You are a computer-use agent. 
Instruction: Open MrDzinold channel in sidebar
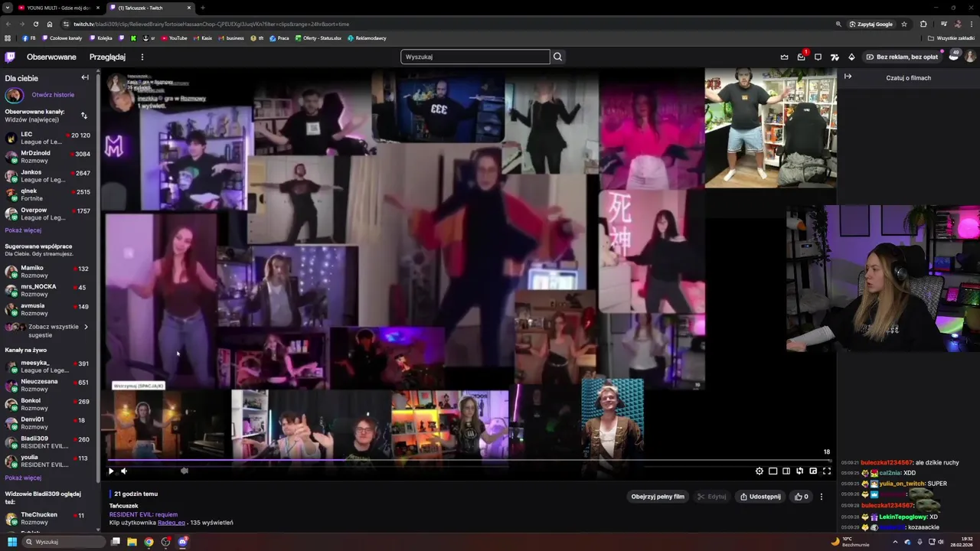pyautogui.click(x=47, y=157)
